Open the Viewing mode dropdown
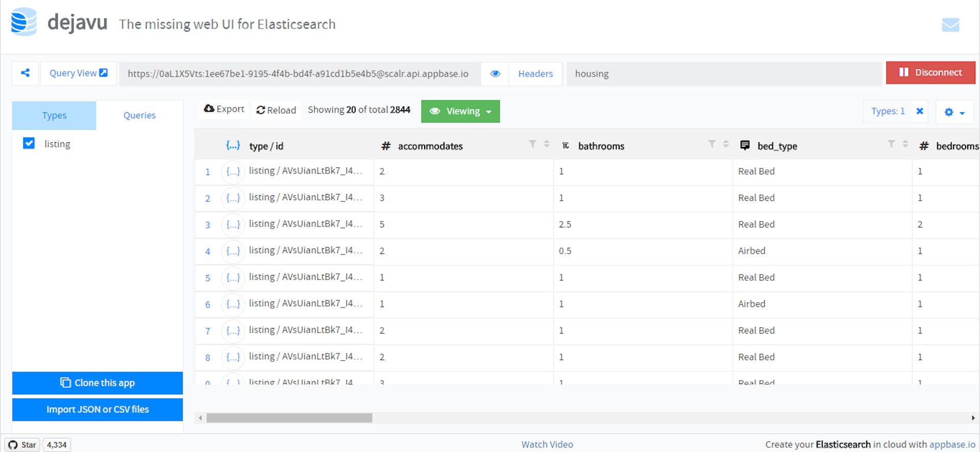Viewport: 980px width, 452px height. pyautogui.click(x=460, y=111)
